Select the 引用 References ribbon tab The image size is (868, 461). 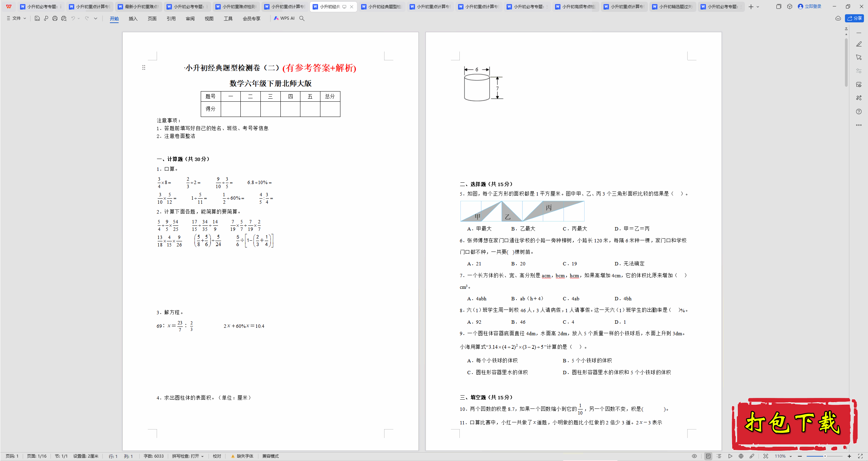[171, 18]
